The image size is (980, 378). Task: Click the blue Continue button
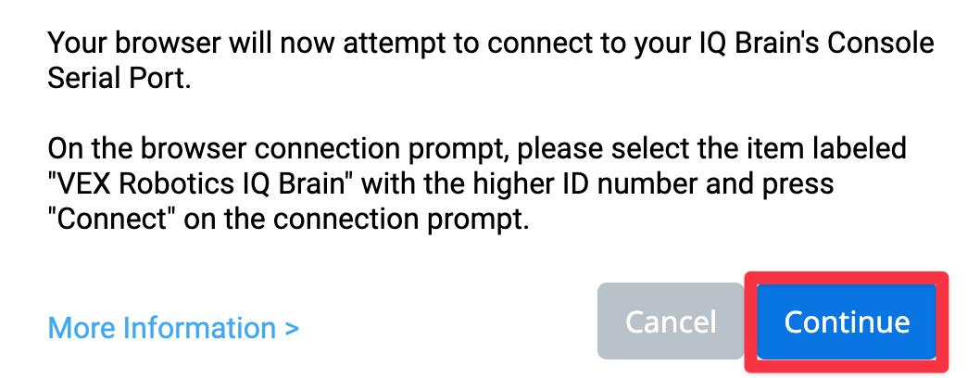coord(846,321)
